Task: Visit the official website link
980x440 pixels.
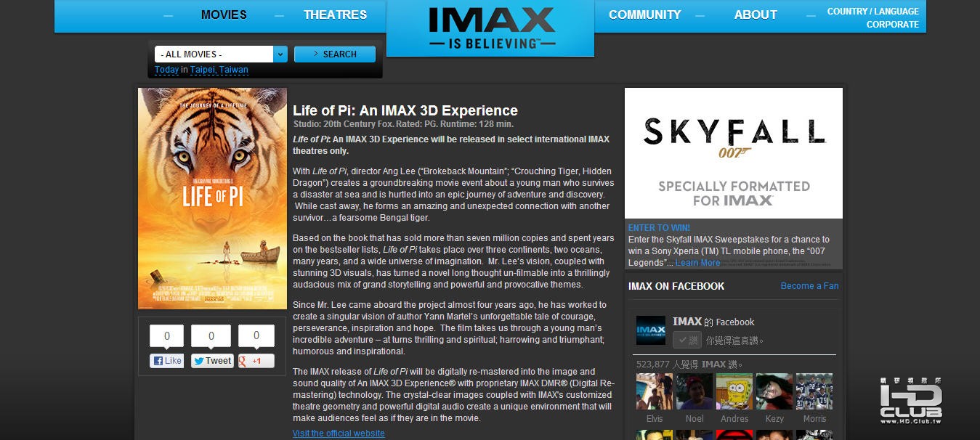Action: pos(339,433)
